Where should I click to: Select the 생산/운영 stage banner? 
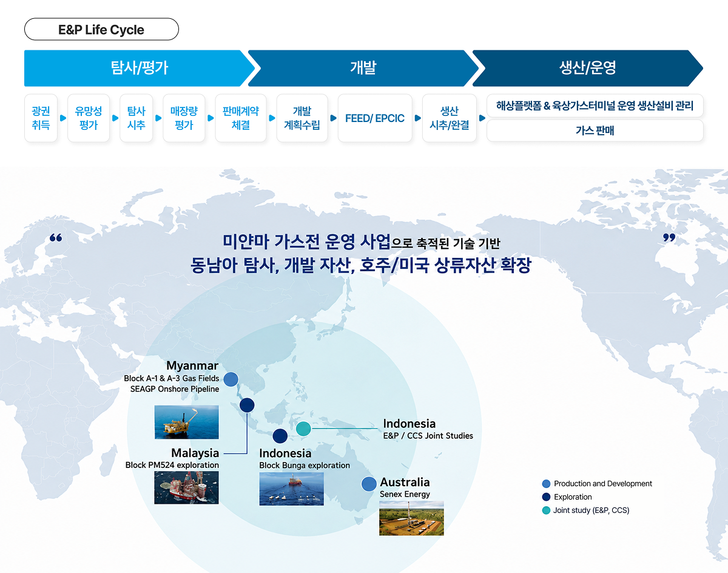click(588, 68)
